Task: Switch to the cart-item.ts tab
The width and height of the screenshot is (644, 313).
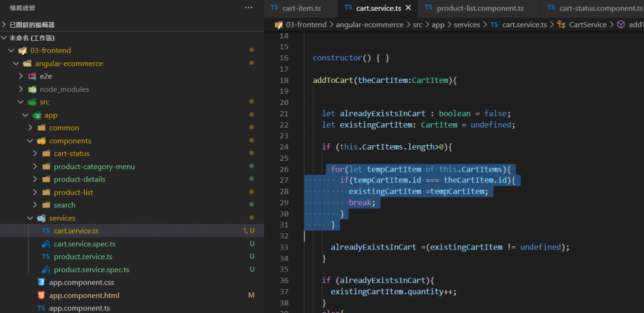Action: (x=301, y=8)
